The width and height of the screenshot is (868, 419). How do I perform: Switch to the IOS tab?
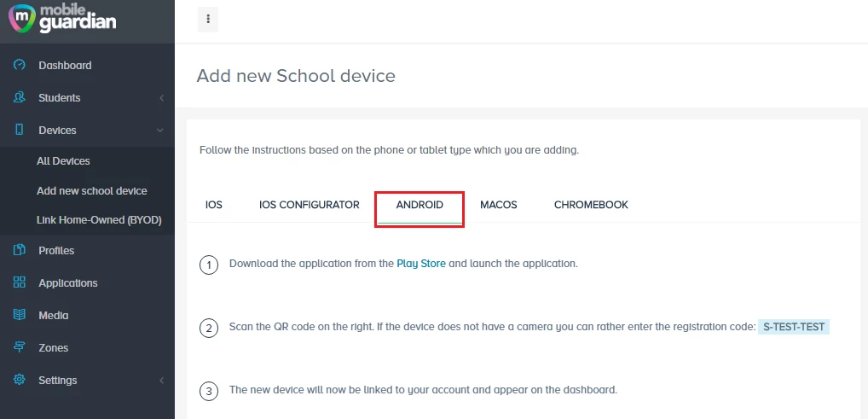[x=214, y=205]
